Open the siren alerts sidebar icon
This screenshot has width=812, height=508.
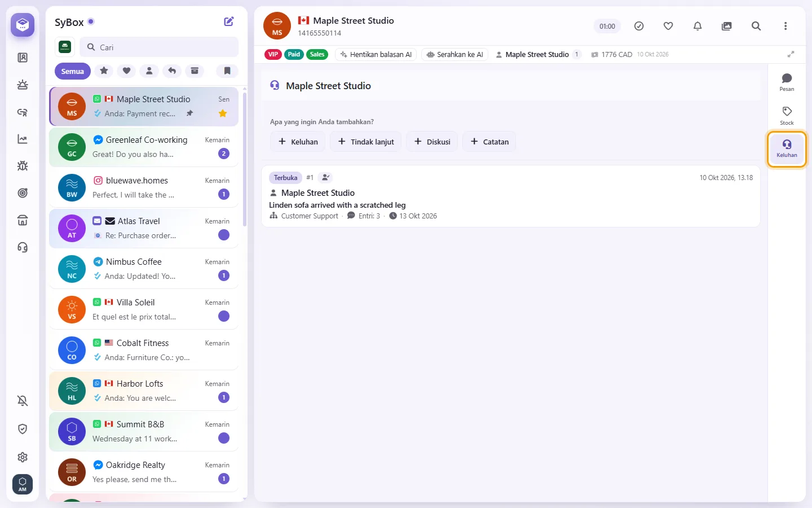[23, 85]
